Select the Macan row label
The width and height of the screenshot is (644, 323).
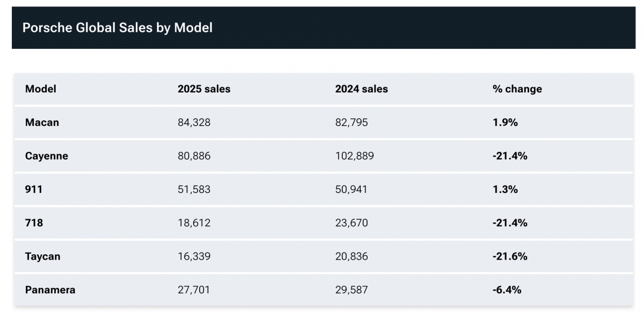[42, 123]
